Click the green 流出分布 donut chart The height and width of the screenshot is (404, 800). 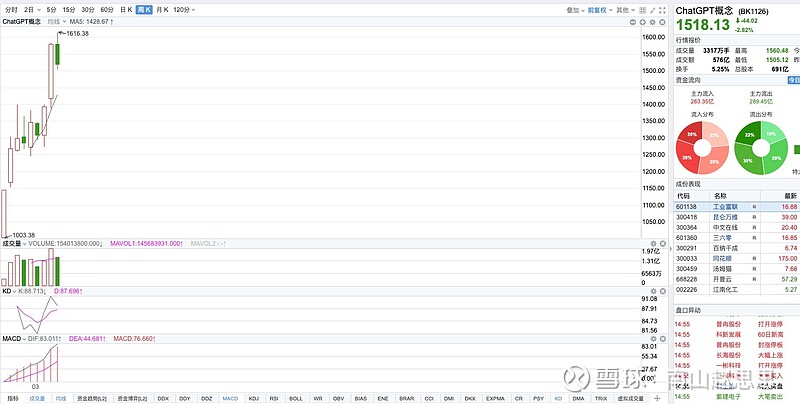click(761, 148)
